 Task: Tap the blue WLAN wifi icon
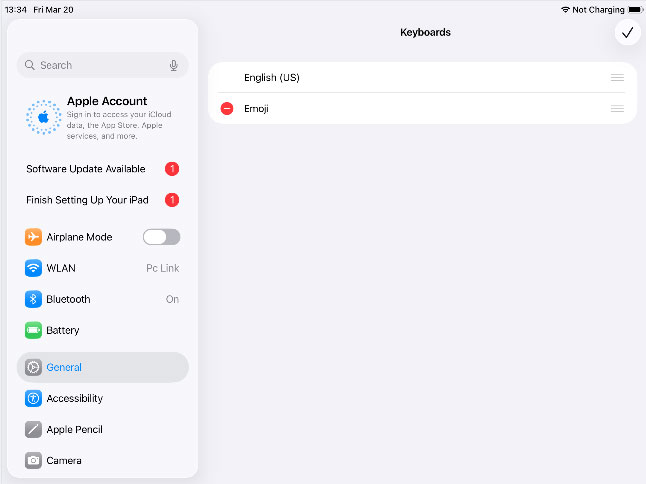[x=33, y=268]
